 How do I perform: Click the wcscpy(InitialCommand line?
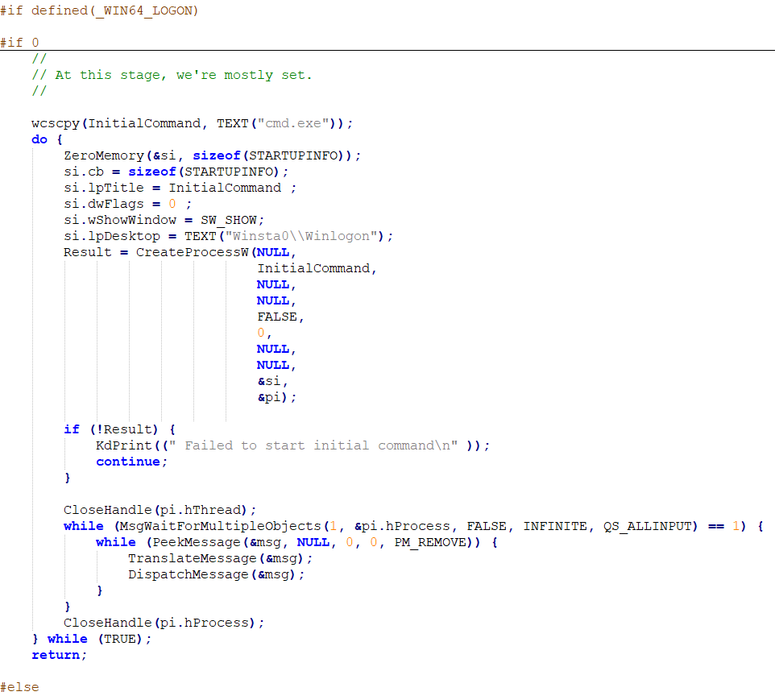[192, 123]
